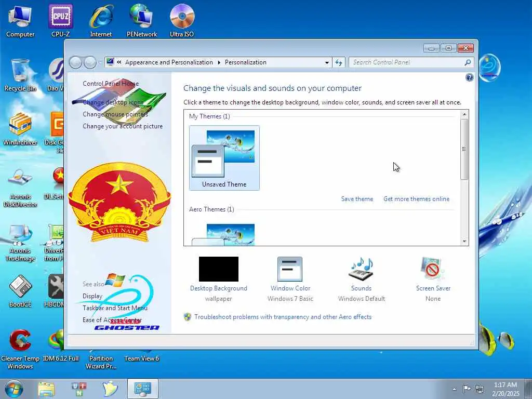The image size is (532, 399).
Task: Open Ease of Access Center link
Action: click(112, 320)
